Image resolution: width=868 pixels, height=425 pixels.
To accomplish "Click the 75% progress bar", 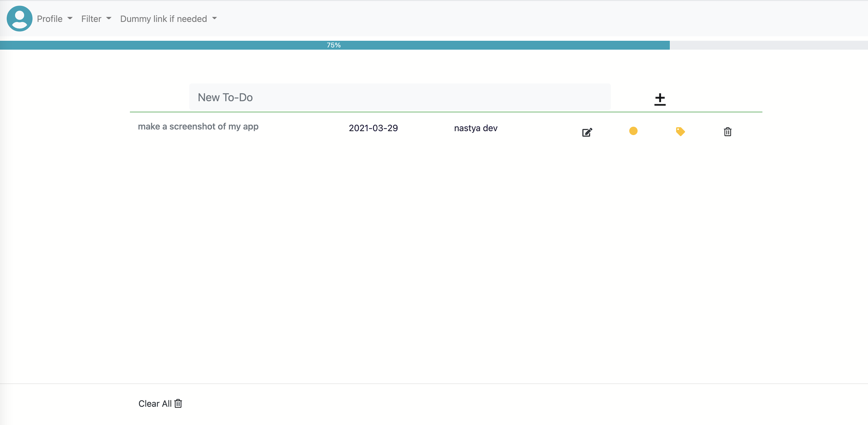I will point(333,44).
